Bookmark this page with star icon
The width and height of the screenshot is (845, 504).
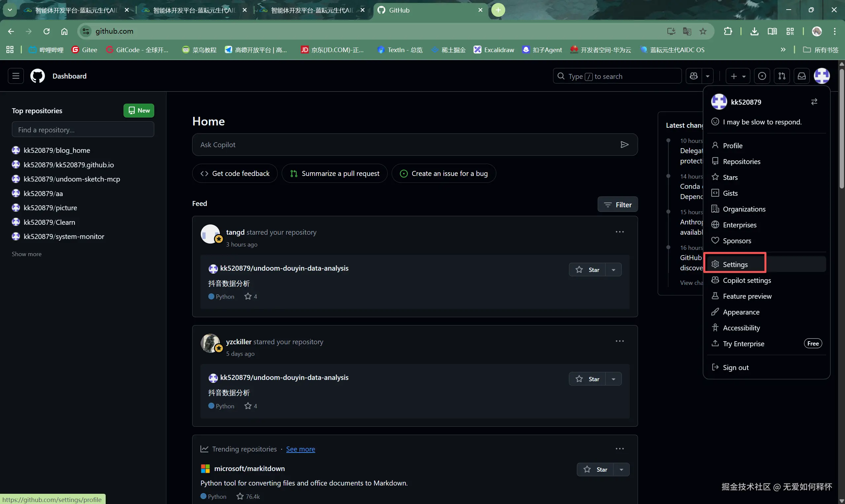tap(703, 31)
